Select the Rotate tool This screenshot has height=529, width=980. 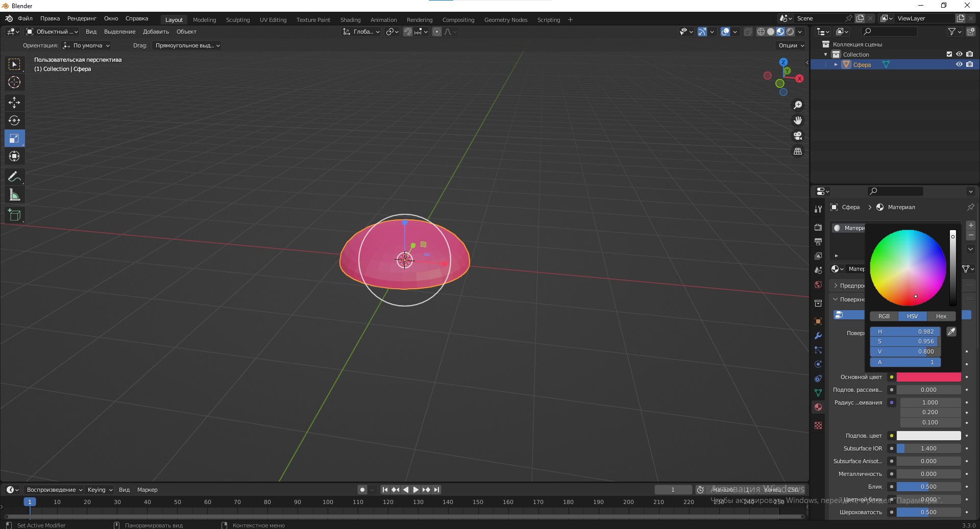tap(14, 120)
